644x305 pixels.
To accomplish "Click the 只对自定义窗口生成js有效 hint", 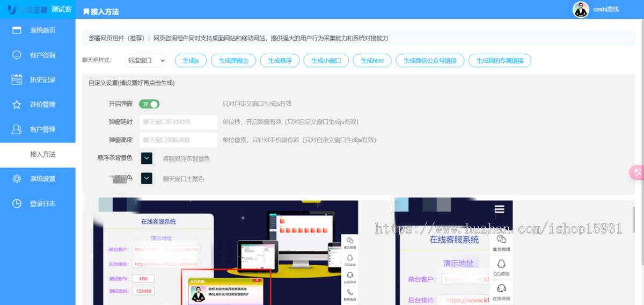I will click(257, 104).
